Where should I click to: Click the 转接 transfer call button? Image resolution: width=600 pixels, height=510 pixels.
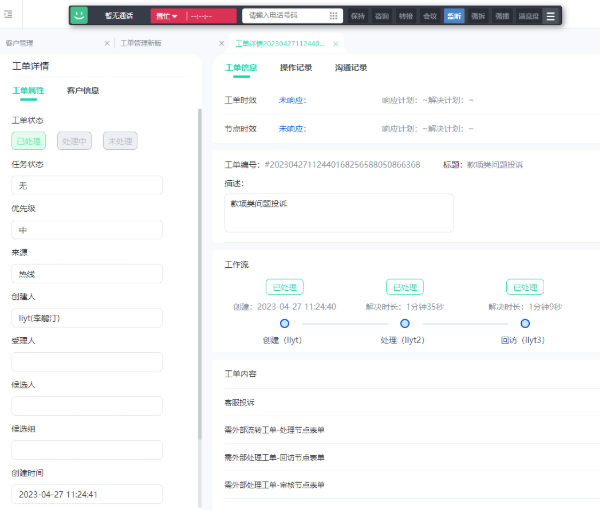click(x=406, y=16)
